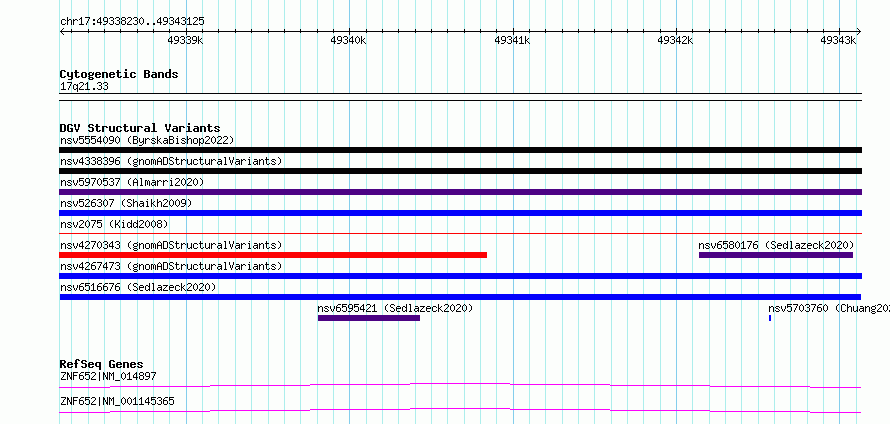Open the Cytogenetic Bands track title
This screenshot has width=890, height=424.
coord(119,74)
